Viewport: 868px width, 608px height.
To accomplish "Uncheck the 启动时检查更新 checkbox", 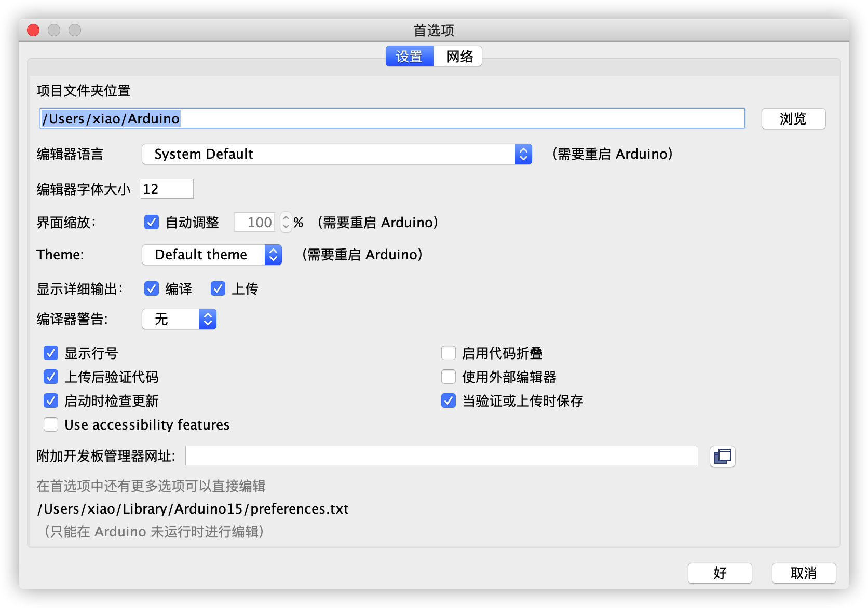I will (51, 401).
